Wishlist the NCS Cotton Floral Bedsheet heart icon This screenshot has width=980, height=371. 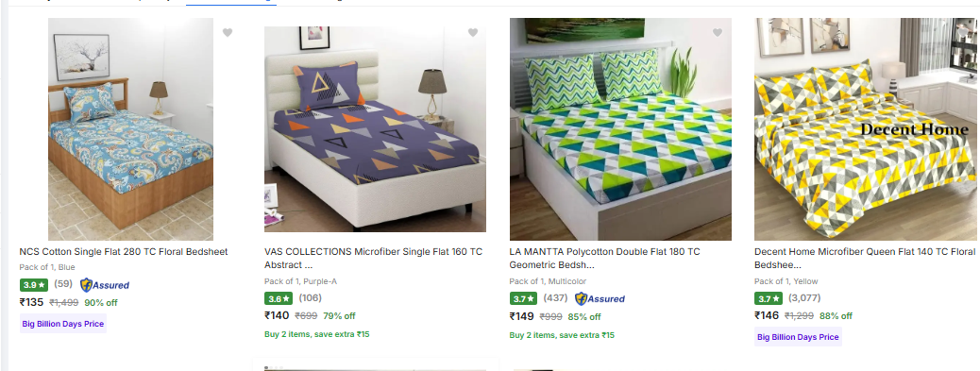point(228,32)
